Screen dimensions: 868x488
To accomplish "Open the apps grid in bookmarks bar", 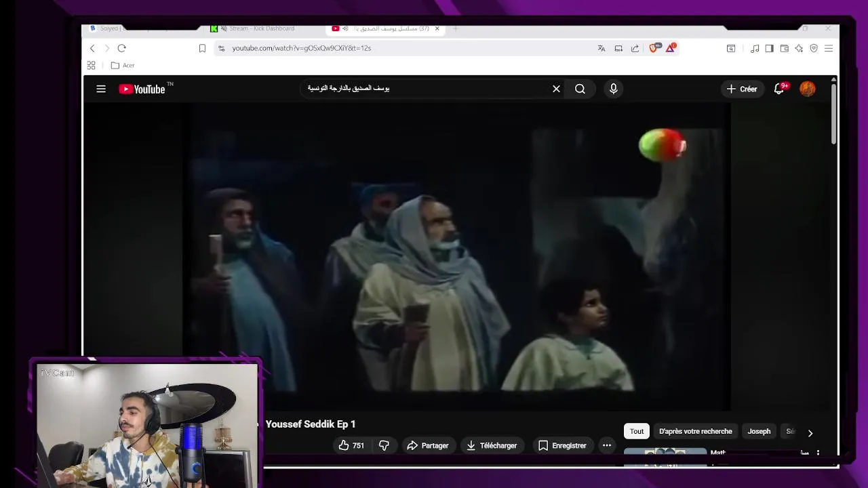I will 91,65.
